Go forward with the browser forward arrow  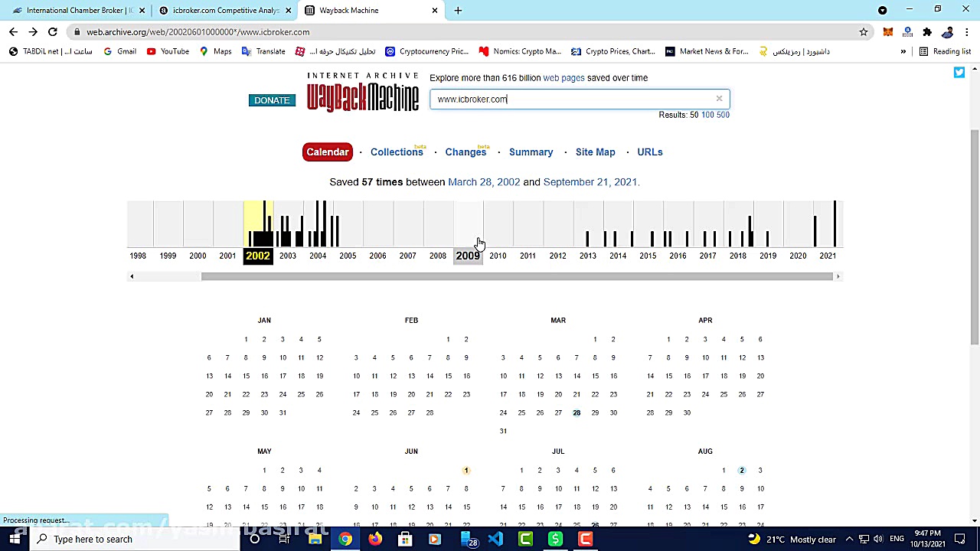(33, 32)
